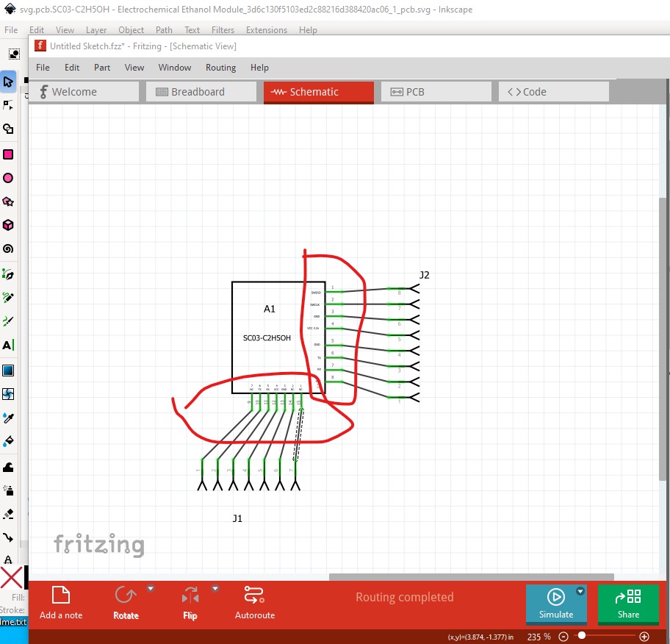
Task: Open Fritzing's File menu
Action: point(43,68)
